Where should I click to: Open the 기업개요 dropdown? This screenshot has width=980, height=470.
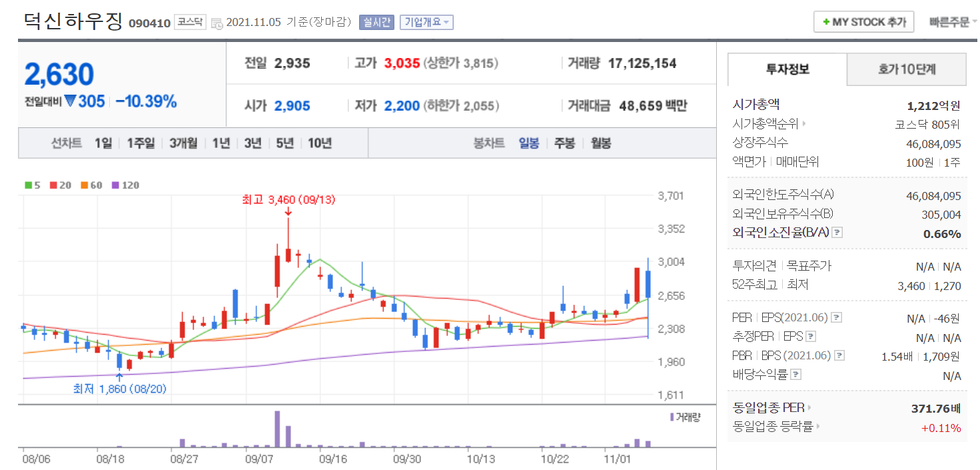coord(426,22)
